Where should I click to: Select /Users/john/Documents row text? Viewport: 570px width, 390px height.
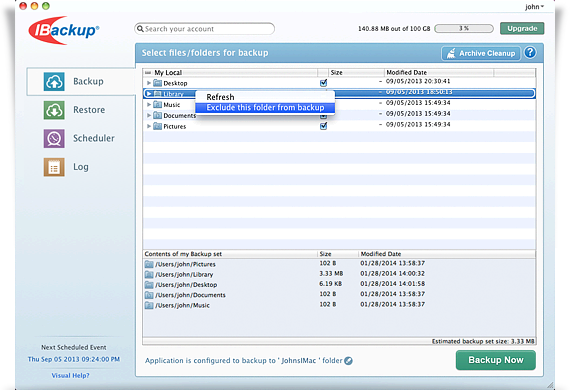[190, 295]
